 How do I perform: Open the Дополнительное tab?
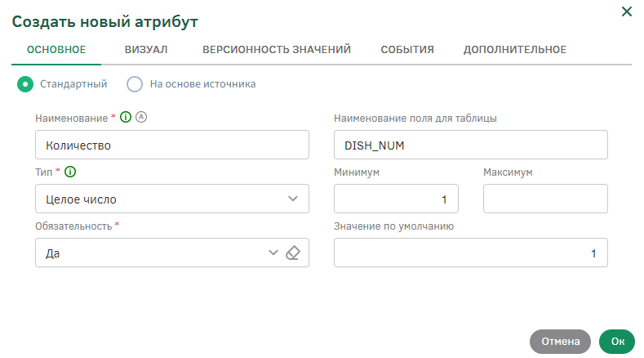point(515,50)
